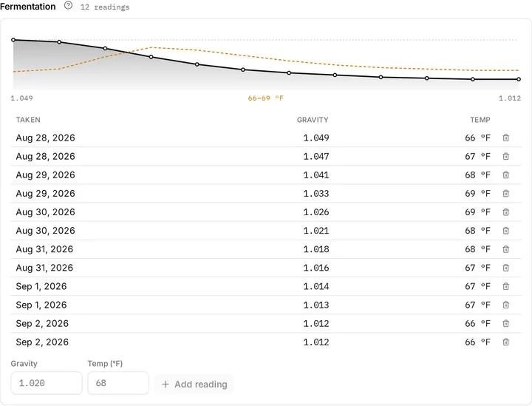Trash the 1.033 gravity reading
532x406 pixels.
tap(505, 194)
